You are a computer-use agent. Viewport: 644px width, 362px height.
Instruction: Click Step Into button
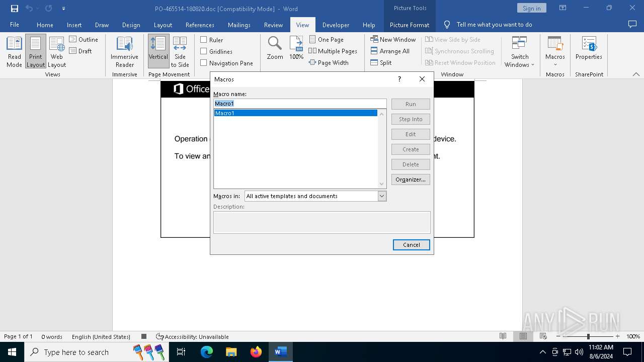[x=411, y=119]
